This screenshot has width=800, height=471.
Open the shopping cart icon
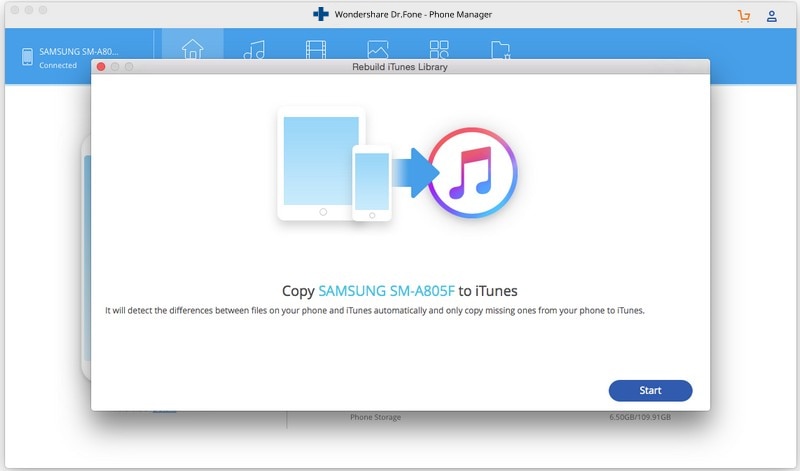click(744, 16)
